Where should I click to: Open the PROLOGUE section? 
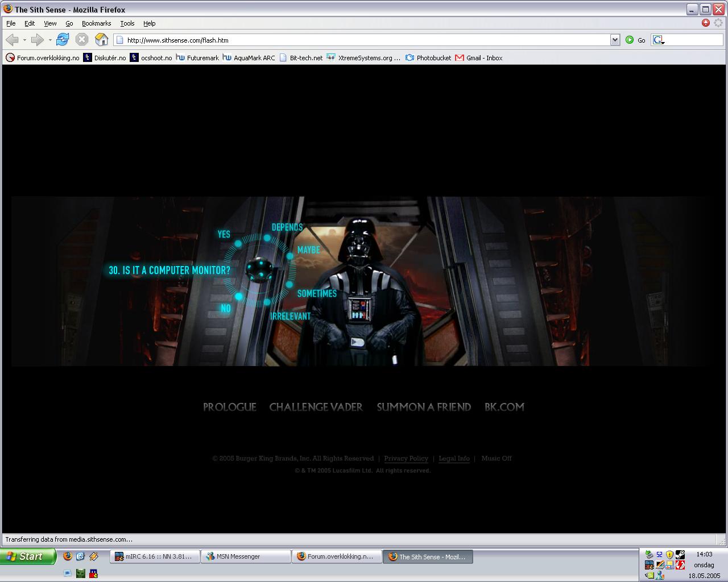click(230, 407)
